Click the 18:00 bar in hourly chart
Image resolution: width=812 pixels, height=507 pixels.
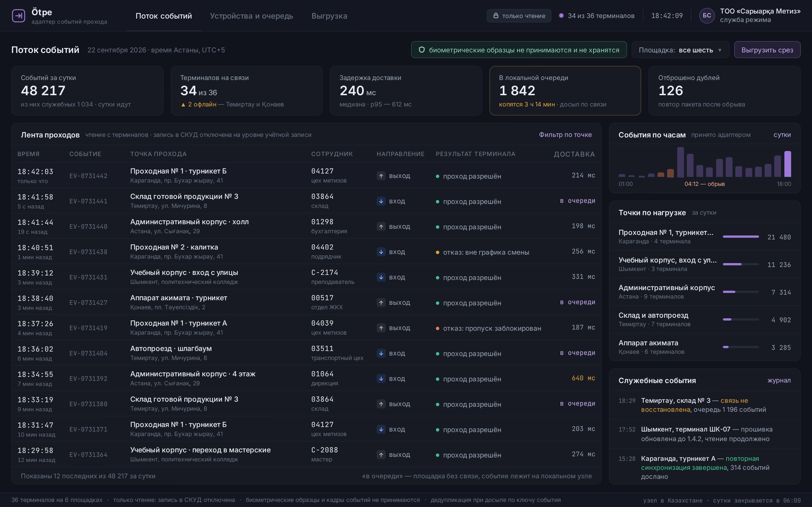(x=787, y=164)
